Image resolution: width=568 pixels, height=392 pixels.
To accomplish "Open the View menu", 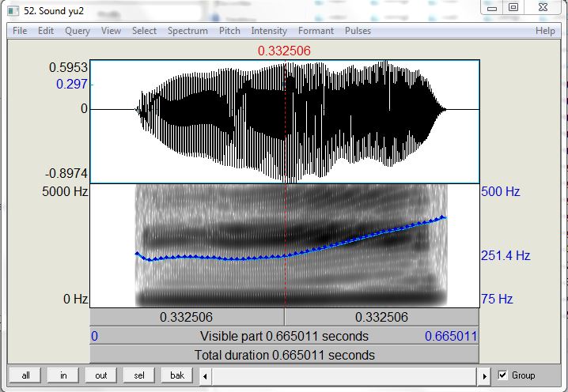I will pyautogui.click(x=111, y=31).
